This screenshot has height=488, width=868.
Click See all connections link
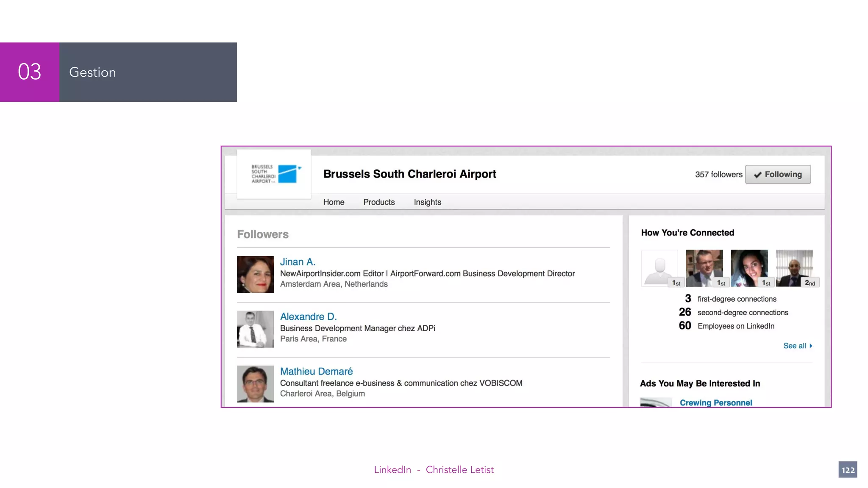(x=795, y=346)
